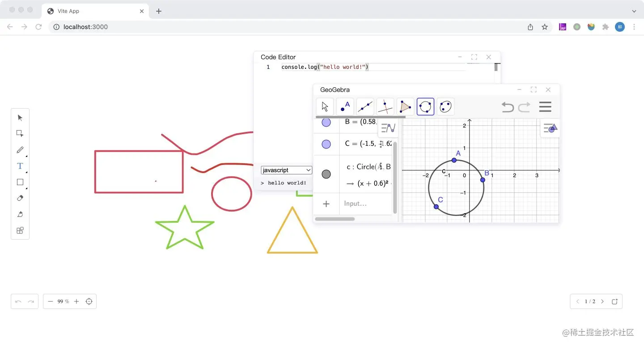Zoom out the whiteboard with minus button
Viewport: 644px width, 347px height.
[51, 301]
